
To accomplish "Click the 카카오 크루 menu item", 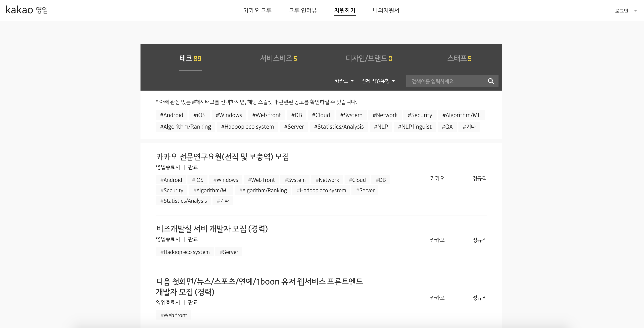I will (257, 10).
